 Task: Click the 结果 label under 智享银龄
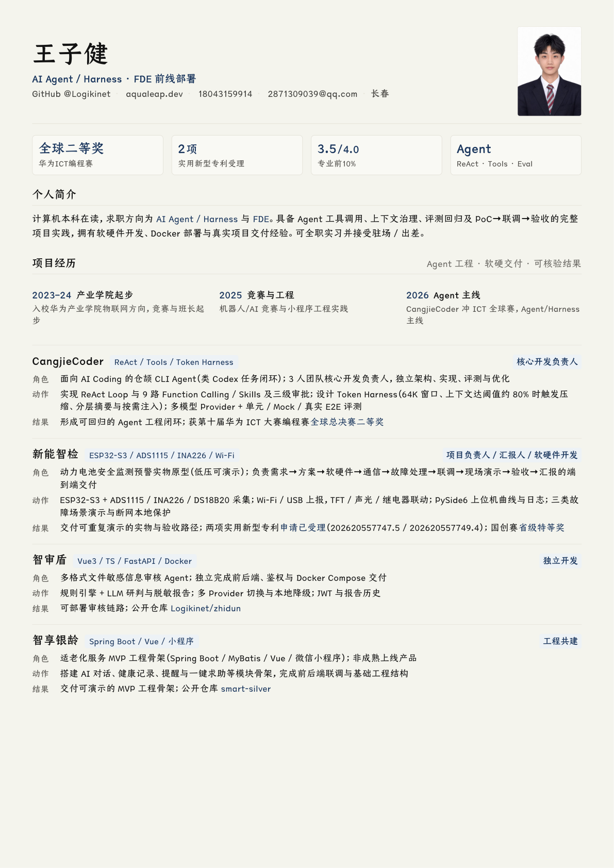click(41, 689)
